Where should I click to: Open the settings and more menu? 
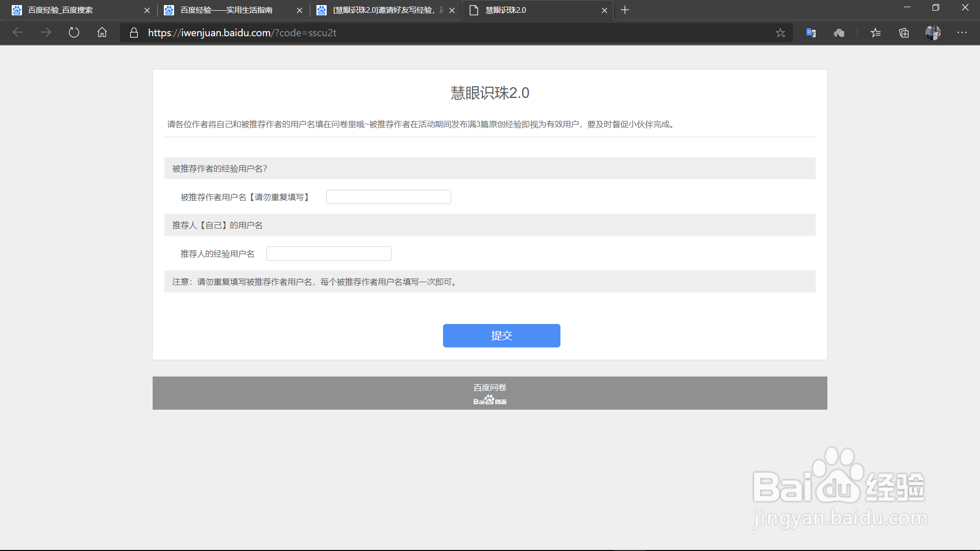point(962,33)
